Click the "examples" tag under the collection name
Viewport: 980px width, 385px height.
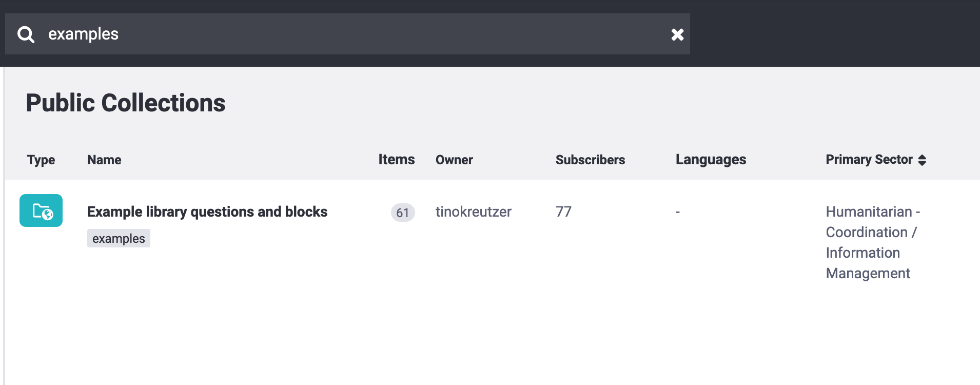(119, 239)
